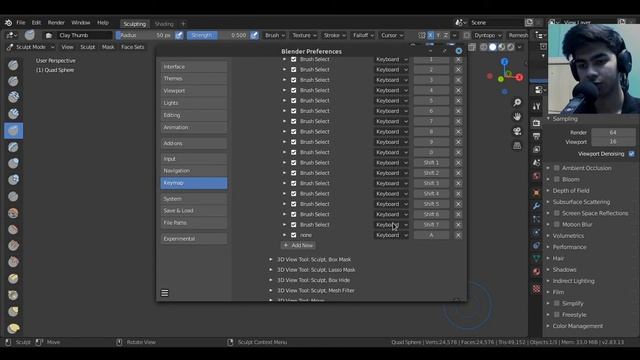Select the active Clay Thumb brush tool
Viewport: 640px width, 360px height.
click(13, 131)
